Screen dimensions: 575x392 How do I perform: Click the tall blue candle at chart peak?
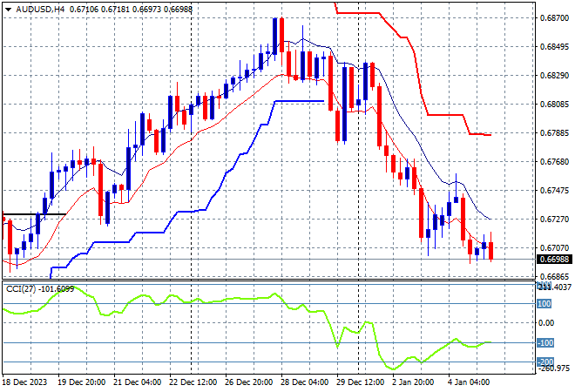click(274, 36)
